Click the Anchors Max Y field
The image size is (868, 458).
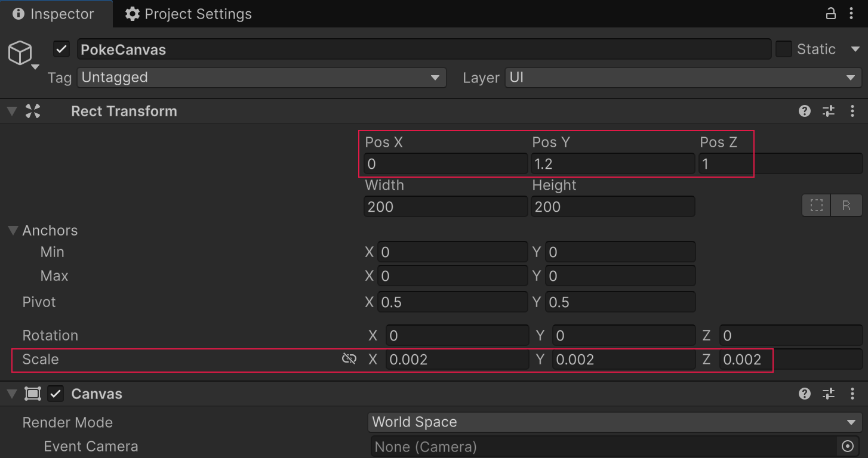[x=620, y=276]
